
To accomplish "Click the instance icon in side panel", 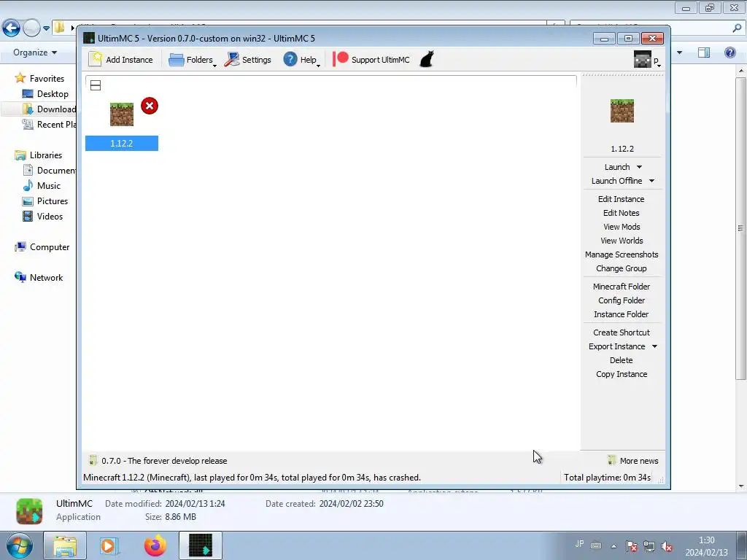I will [x=622, y=111].
